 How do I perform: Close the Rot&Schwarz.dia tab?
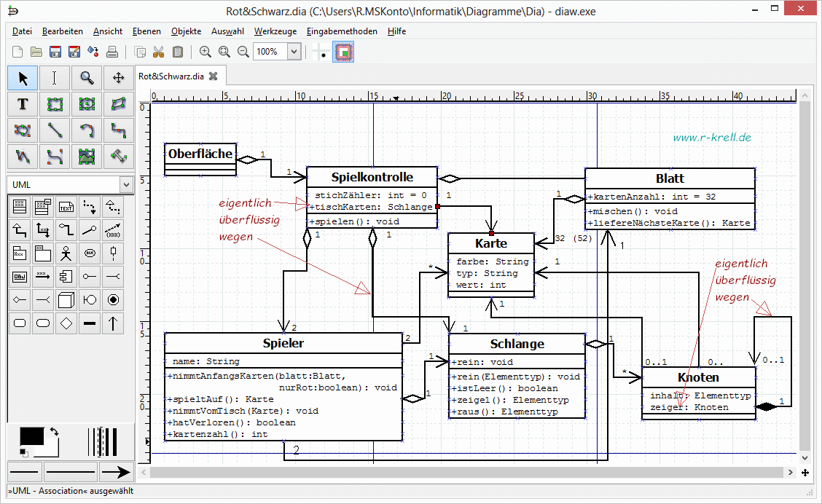pos(213,76)
